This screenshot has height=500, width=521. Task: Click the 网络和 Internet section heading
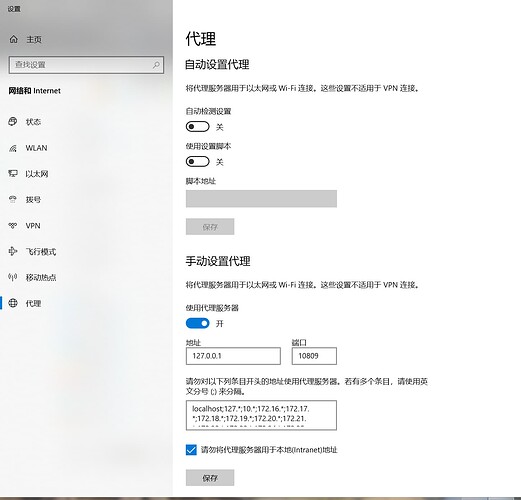pos(35,91)
